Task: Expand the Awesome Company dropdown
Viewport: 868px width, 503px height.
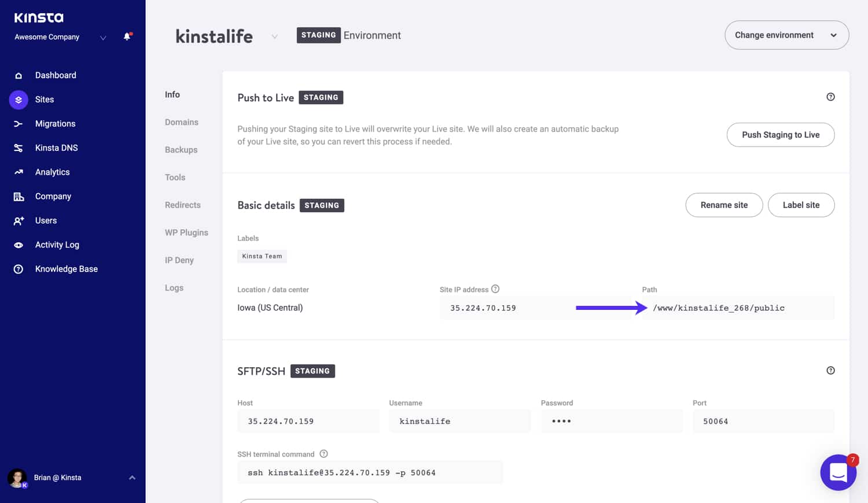Action: (103, 37)
